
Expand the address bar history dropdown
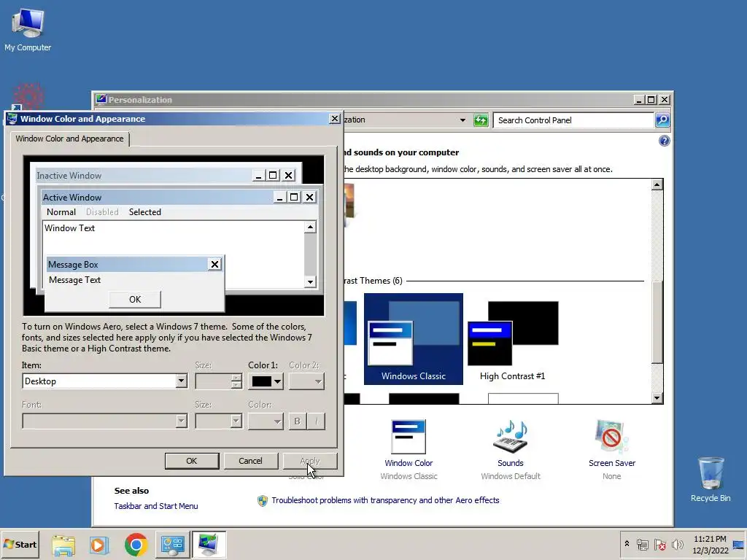(x=462, y=120)
